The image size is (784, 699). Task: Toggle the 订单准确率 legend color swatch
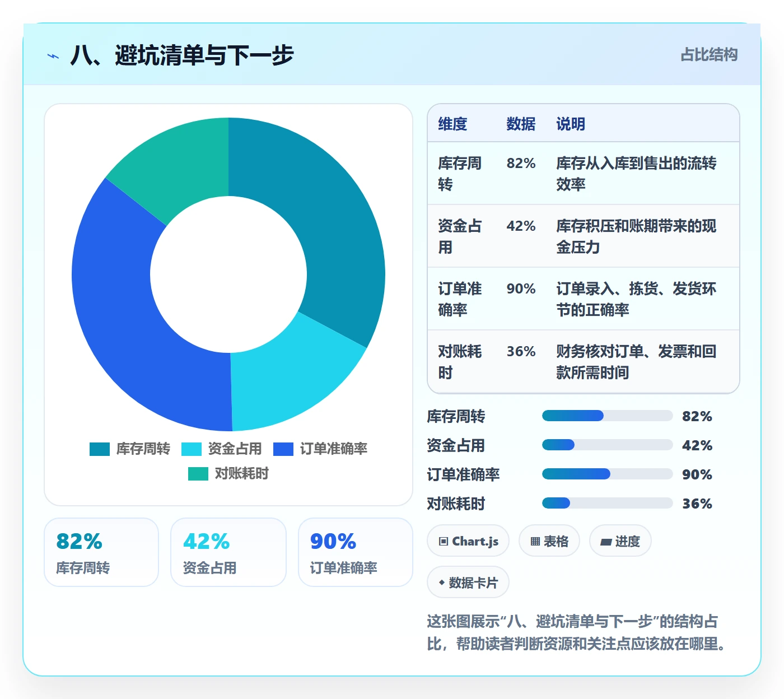283,449
